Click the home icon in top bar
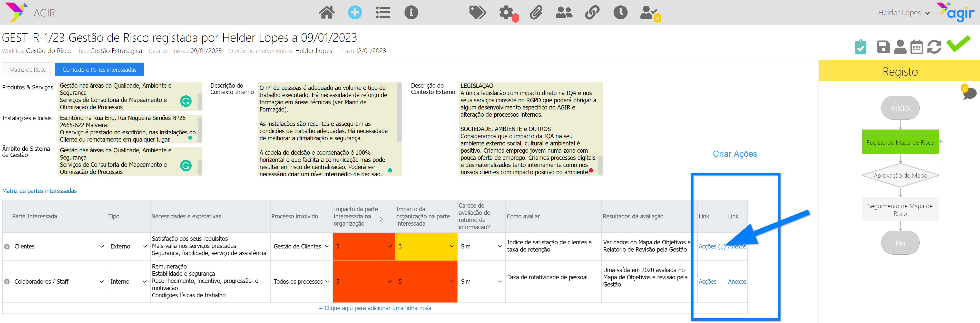The image size is (980, 323). 326,13
